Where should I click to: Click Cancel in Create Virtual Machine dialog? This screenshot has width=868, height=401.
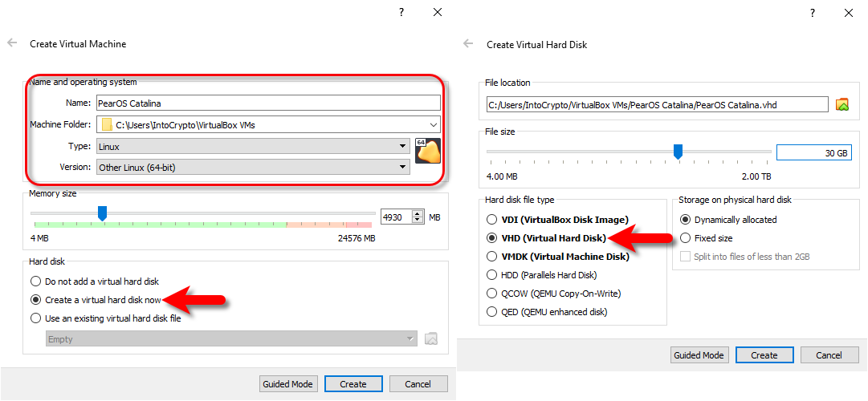(418, 384)
